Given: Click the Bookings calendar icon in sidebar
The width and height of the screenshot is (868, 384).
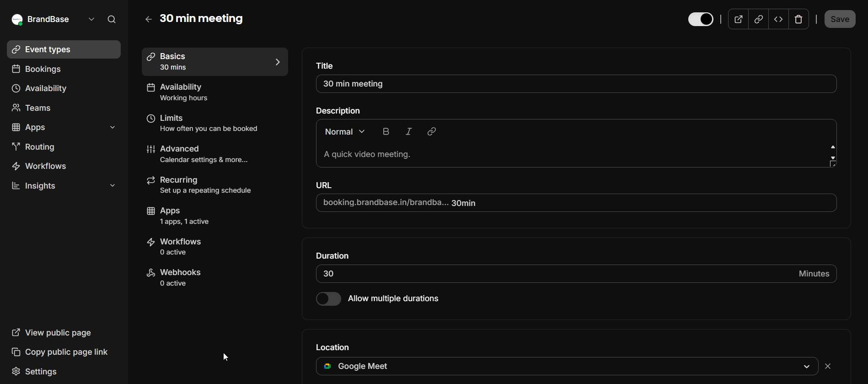Looking at the screenshot, I should pos(16,69).
